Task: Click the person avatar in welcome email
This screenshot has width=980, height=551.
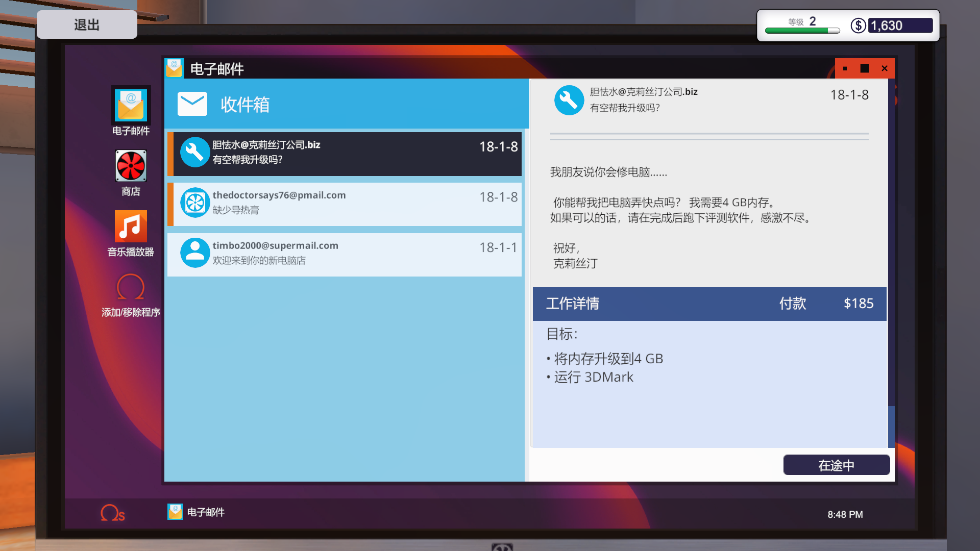Action: 195,253
